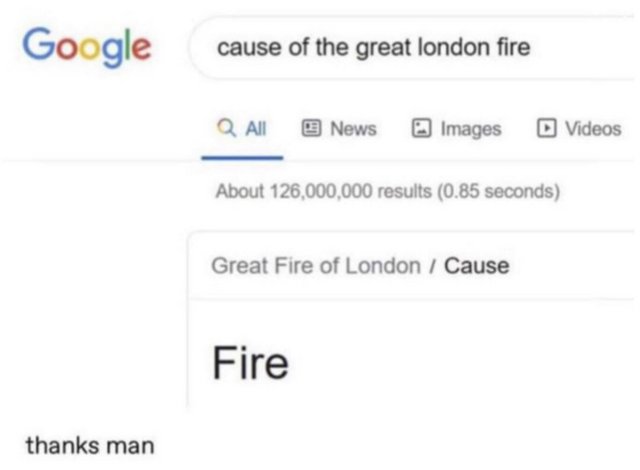The width and height of the screenshot is (640, 470).
Task: Switch to the News tab
Action: click(353, 129)
